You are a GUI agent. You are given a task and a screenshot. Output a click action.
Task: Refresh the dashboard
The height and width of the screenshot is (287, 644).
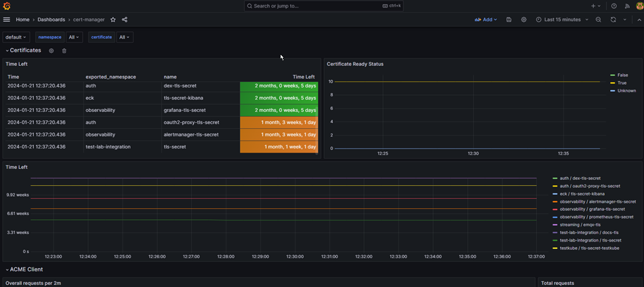point(613,20)
